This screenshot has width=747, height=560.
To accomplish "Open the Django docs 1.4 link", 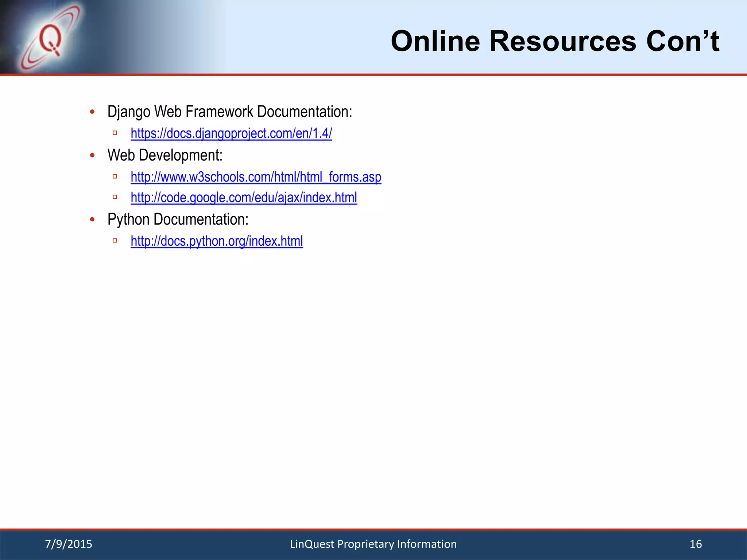I will click(231, 133).
